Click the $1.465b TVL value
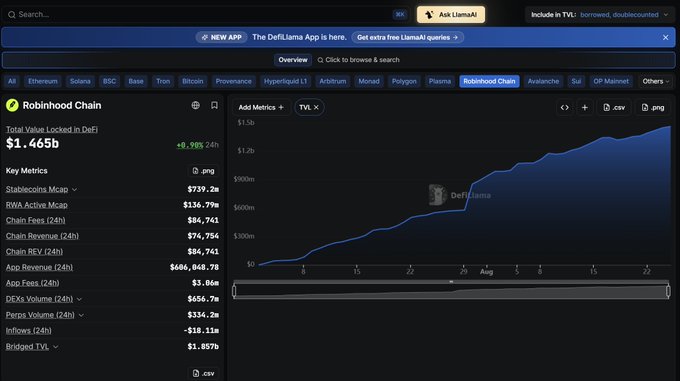This screenshot has width=680, height=381. coord(32,143)
